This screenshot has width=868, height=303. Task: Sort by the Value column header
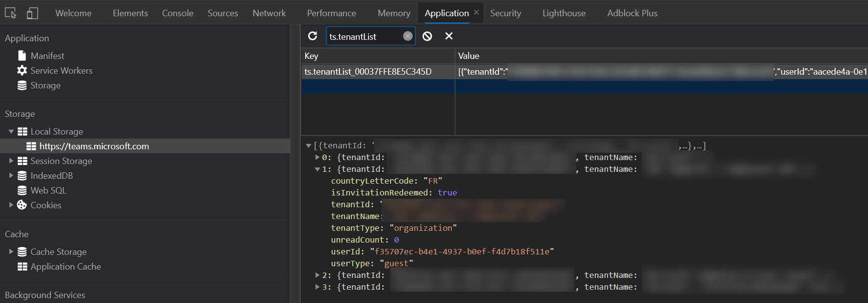point(661,56)
